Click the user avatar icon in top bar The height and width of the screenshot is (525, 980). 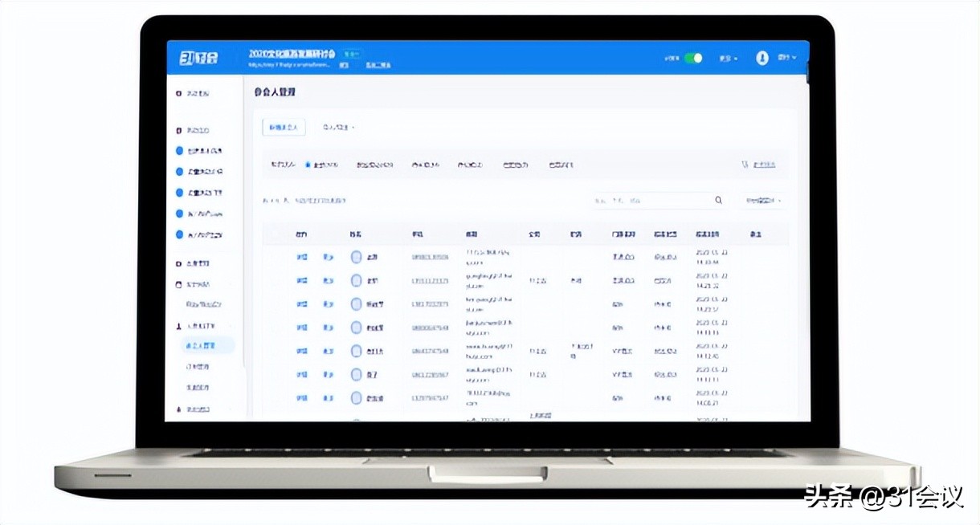point(761,57)
